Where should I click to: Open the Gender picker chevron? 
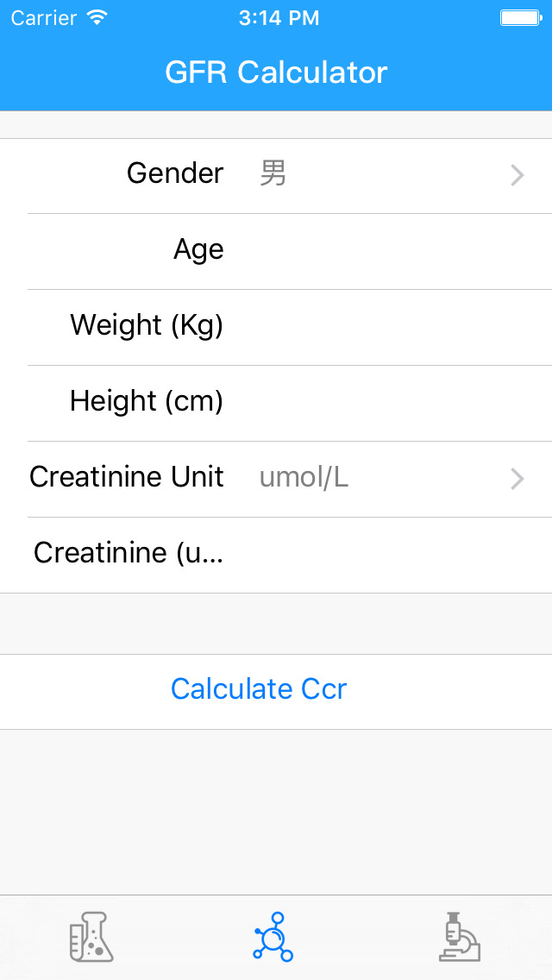click(x=517, y=175)
